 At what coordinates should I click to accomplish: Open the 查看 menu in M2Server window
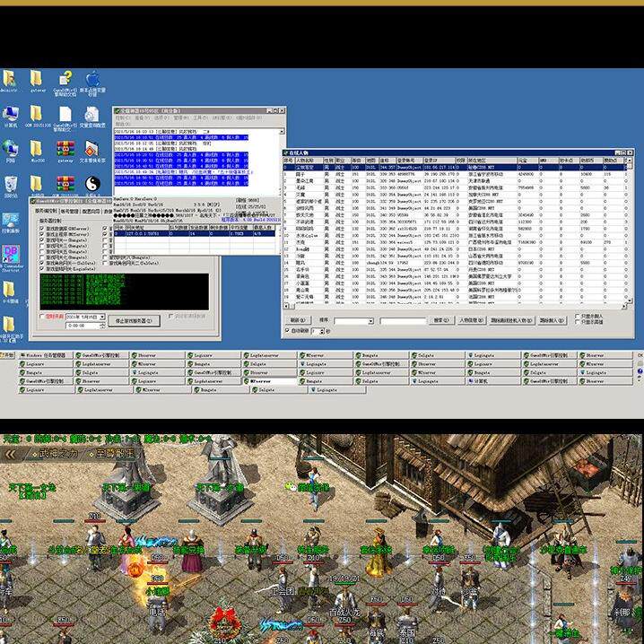coord(142,117)
